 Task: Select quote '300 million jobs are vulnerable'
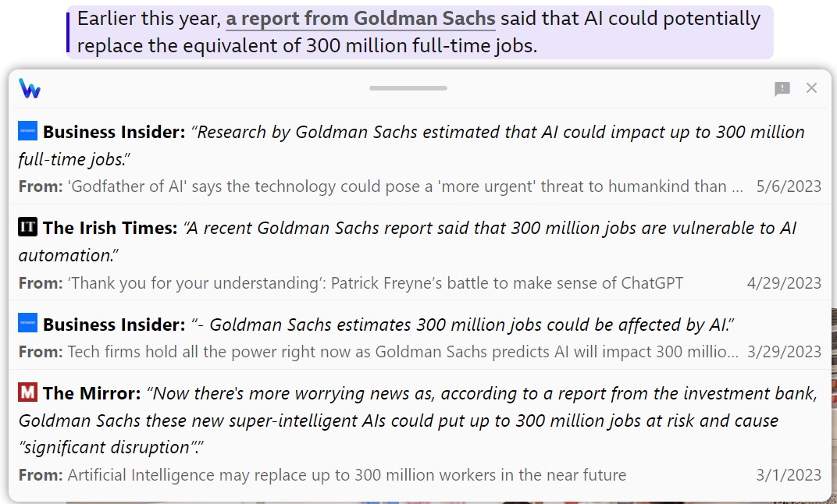[x=490, y=229]
